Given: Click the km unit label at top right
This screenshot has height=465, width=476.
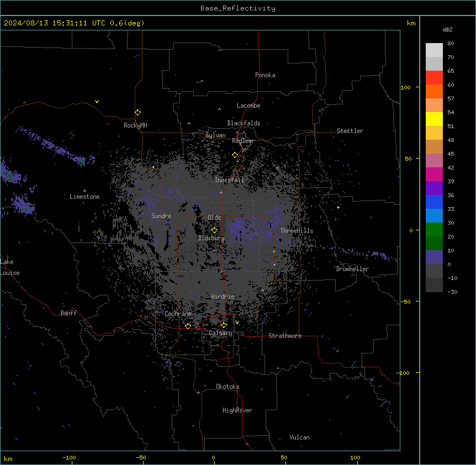Looking at the screenshot, I should 411,23.
